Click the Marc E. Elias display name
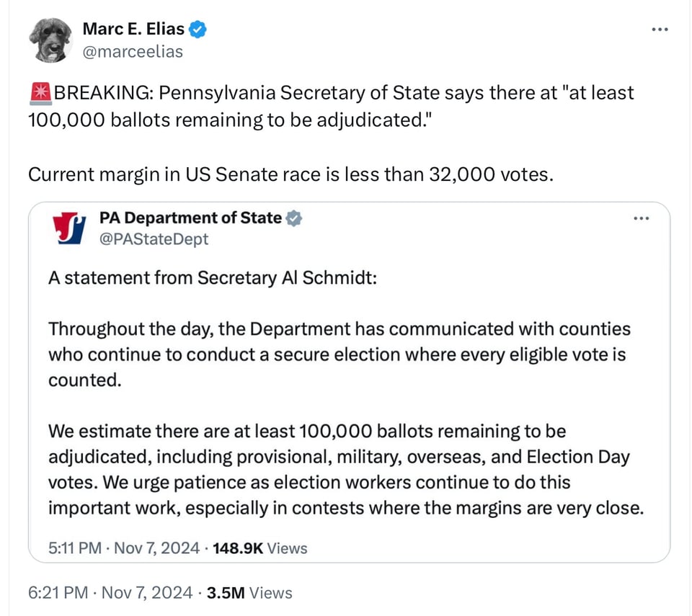Screen dimensions: 692x616 click(133, 29)
